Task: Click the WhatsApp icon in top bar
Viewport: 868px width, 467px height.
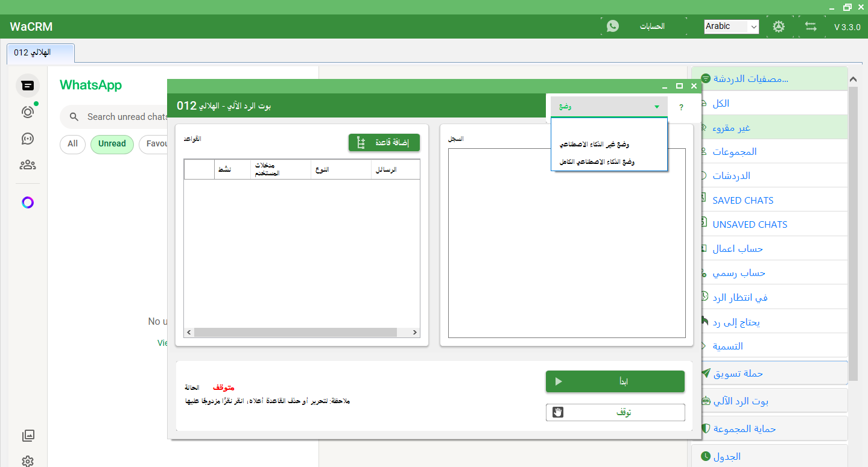Action: pyautogui.click(x=613, y=27)
